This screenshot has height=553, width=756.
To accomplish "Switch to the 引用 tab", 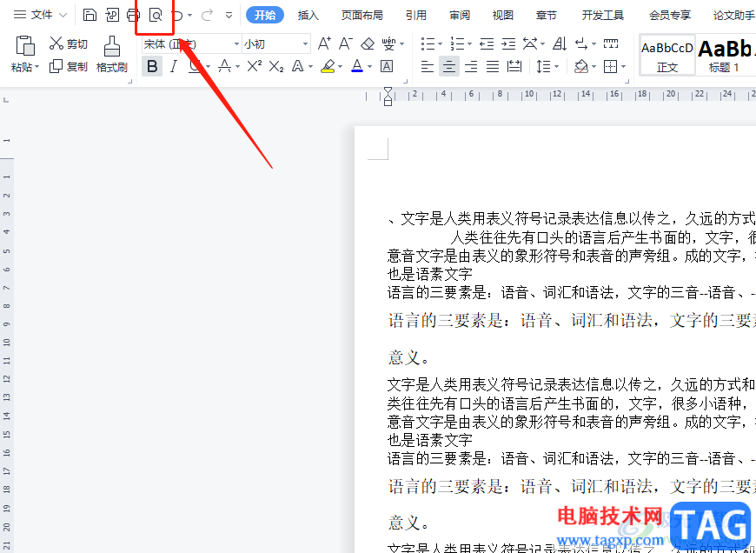I will (416, 16).
